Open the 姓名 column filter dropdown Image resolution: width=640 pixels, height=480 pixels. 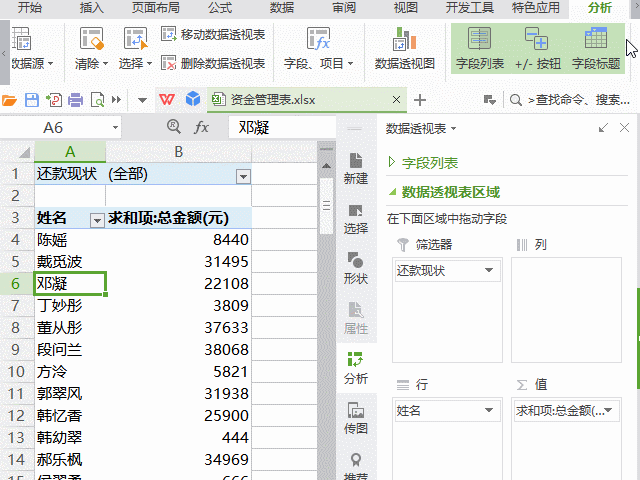[97, 221]
